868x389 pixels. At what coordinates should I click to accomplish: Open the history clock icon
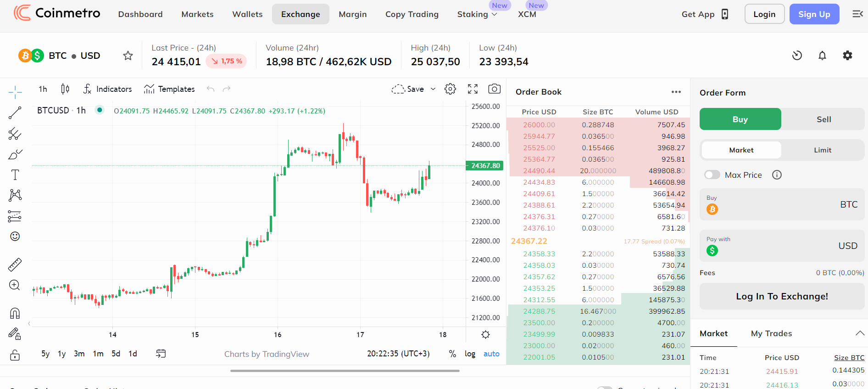point(797,56)
